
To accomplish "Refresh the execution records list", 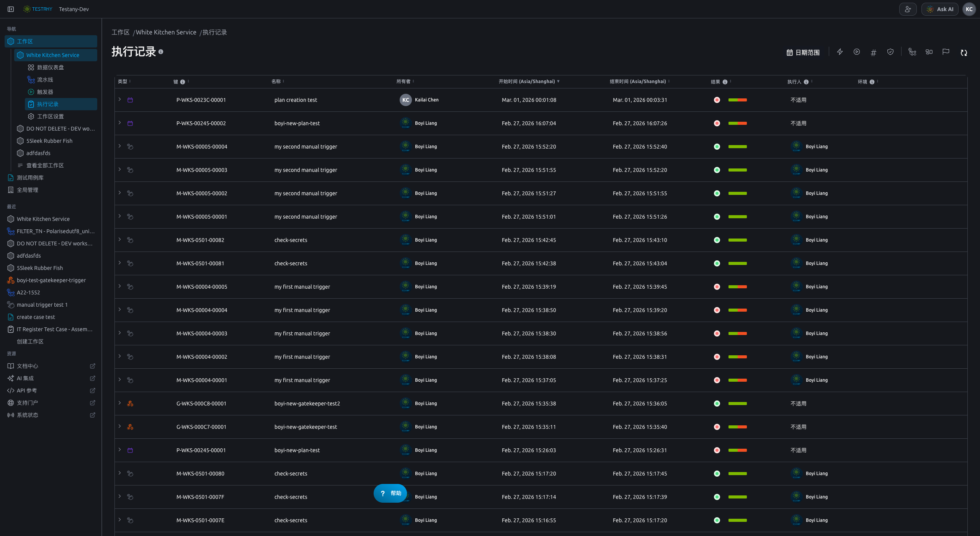I will 964,52.
